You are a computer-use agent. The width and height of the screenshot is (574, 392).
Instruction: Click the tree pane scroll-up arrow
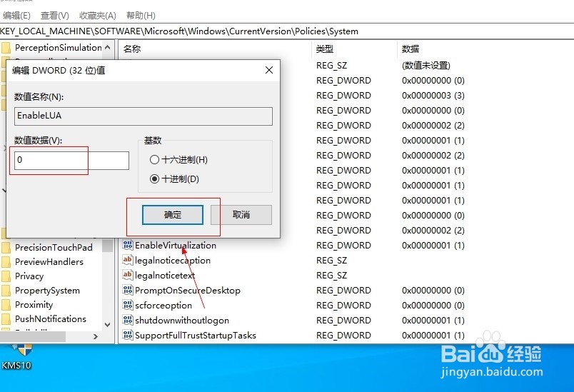[x=108, y=47]
